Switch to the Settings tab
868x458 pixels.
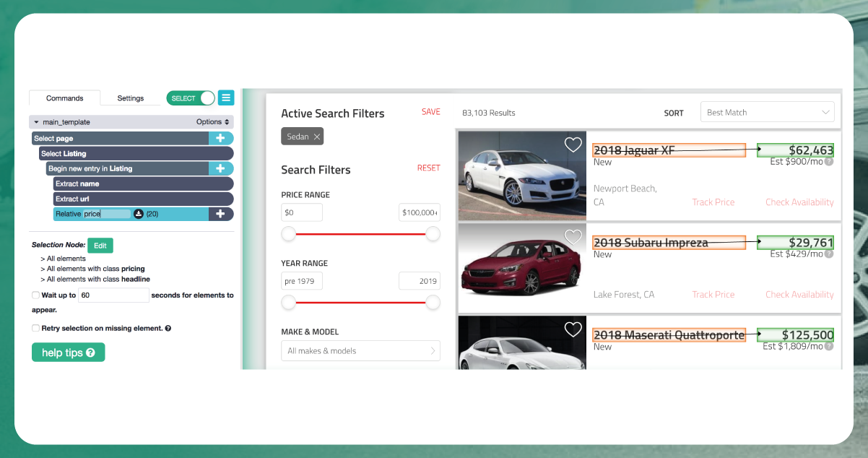pos(131,98)
